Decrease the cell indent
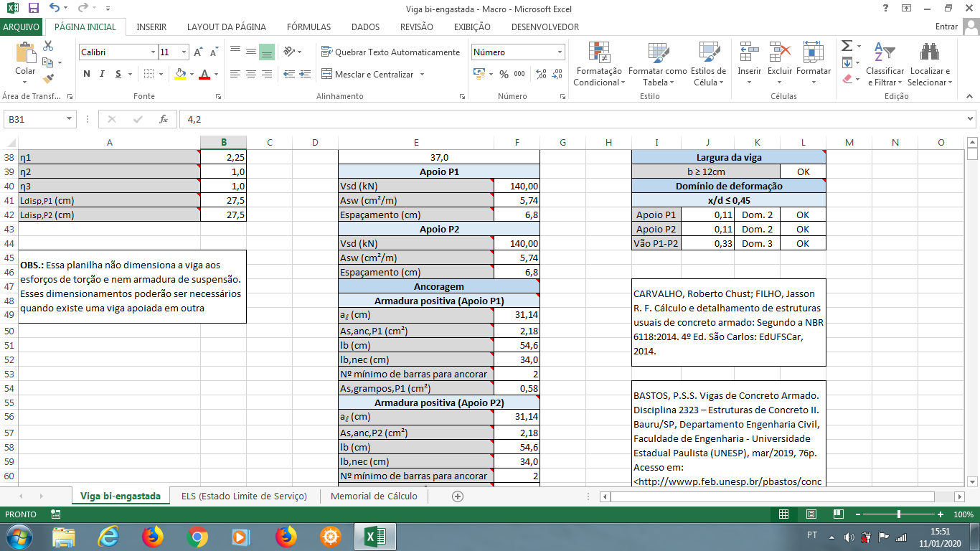980x551 pixels. [x=289, y=74]
